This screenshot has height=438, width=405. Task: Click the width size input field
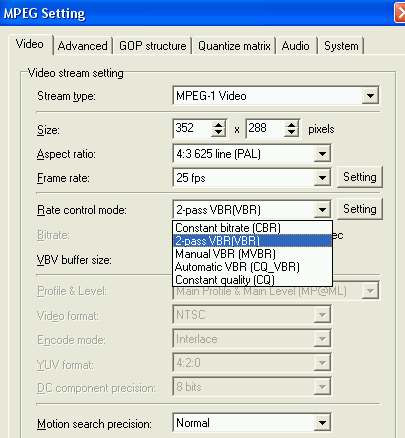(x=193, y=128)
